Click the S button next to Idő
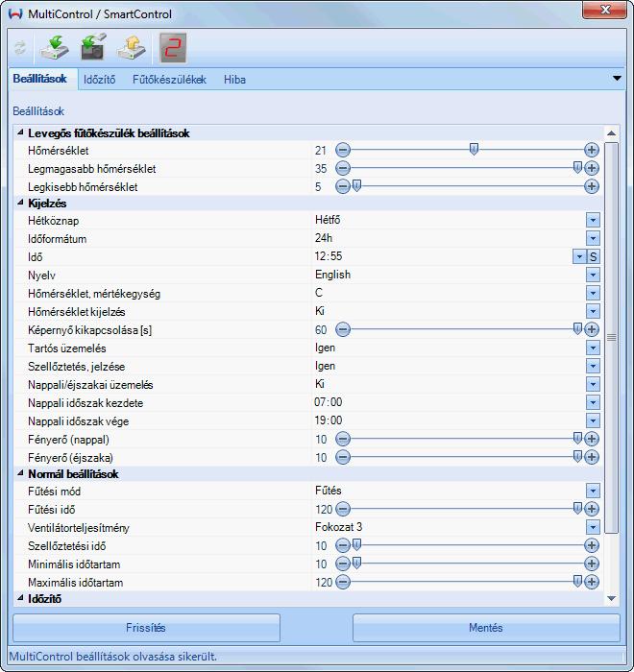 pos(594,256)
